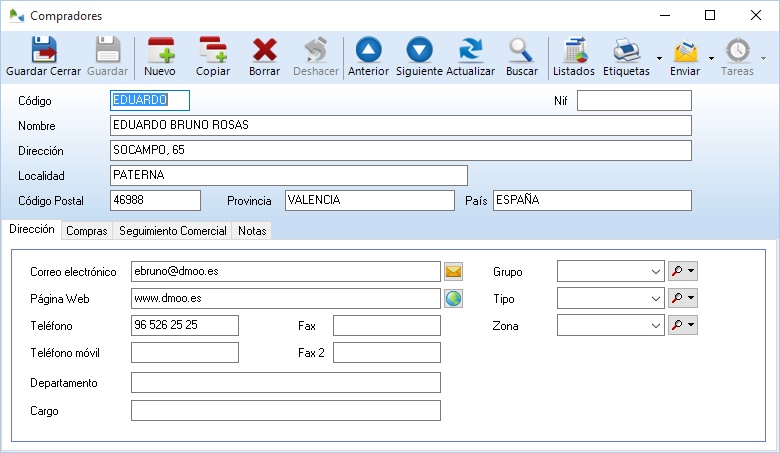780x453 pixels.
Task: Send email using envelope icon beside email field
Action: 454,271
